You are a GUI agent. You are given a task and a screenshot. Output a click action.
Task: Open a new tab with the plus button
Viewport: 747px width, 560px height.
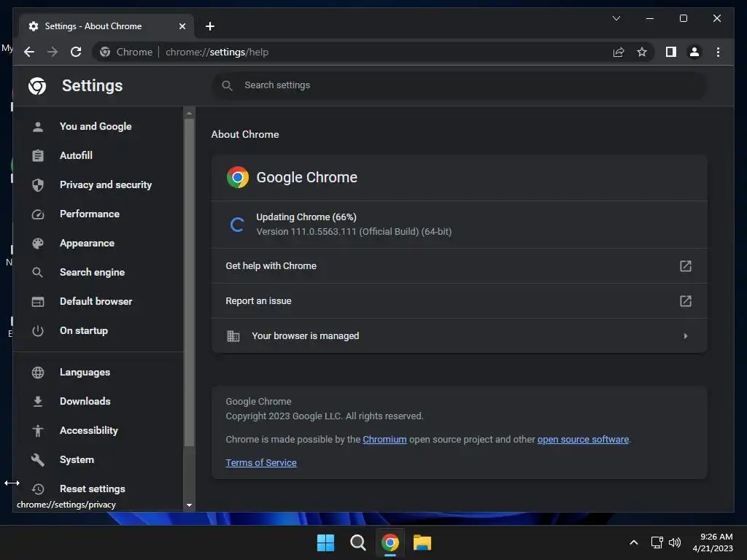pyautogui.click(x=209, y=26)
